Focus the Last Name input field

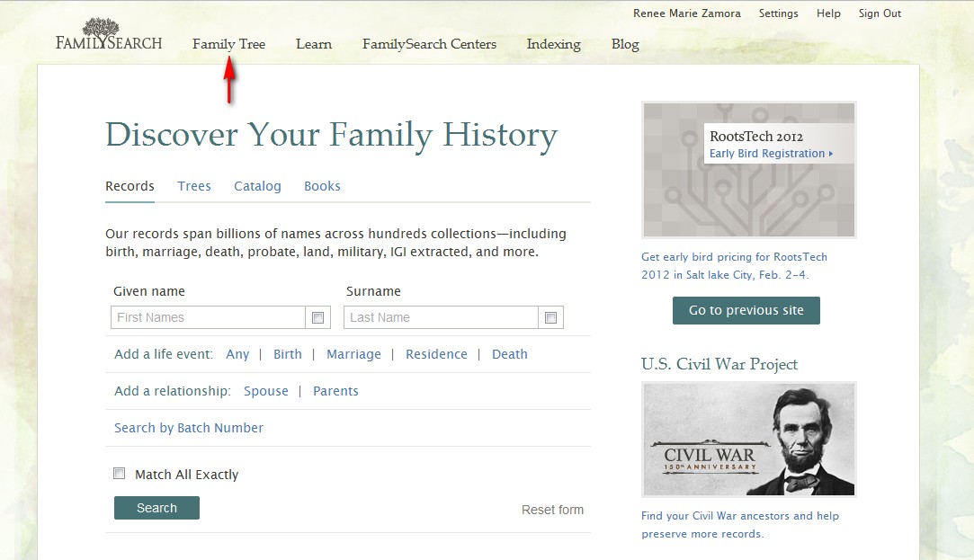coord(441,317)
